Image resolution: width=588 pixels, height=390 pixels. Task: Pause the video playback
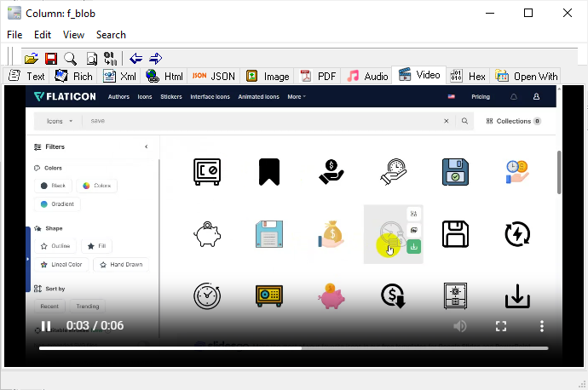46,326
